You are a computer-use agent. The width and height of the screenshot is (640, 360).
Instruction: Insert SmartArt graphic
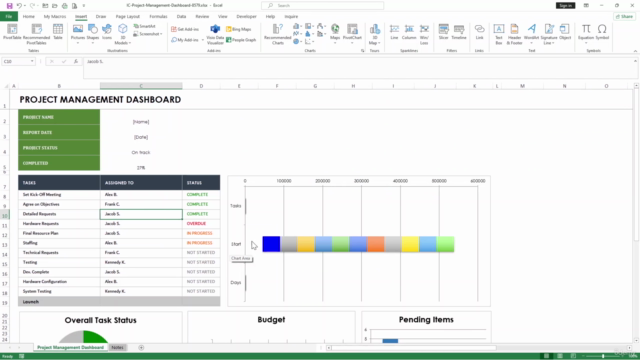144,26
